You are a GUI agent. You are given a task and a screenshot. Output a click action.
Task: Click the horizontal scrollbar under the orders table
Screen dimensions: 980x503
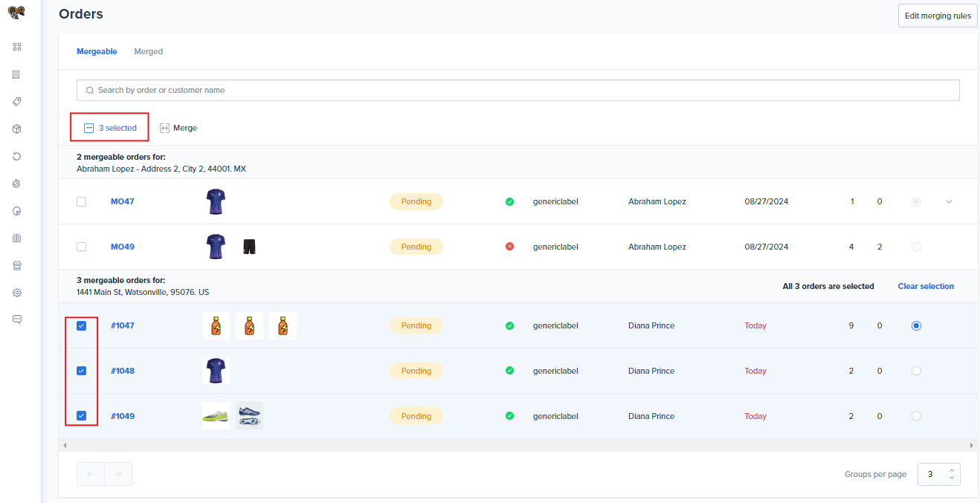tap(518, 445)
